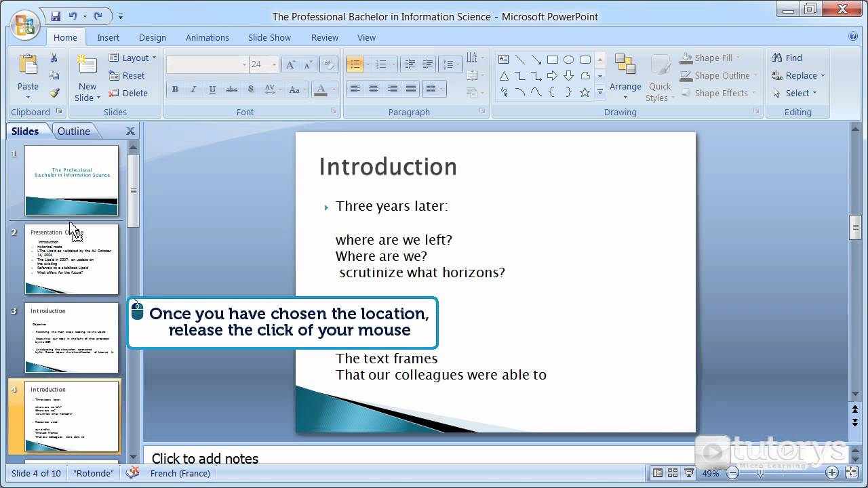The height and width of the screenshot is (488, 868).
Task: Open the Design tab
Action: click(153, 37)
